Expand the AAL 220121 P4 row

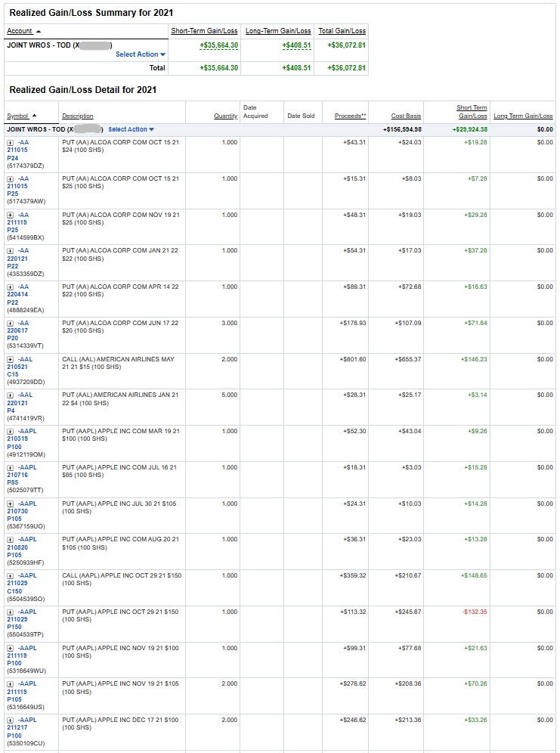pos(10,395)
